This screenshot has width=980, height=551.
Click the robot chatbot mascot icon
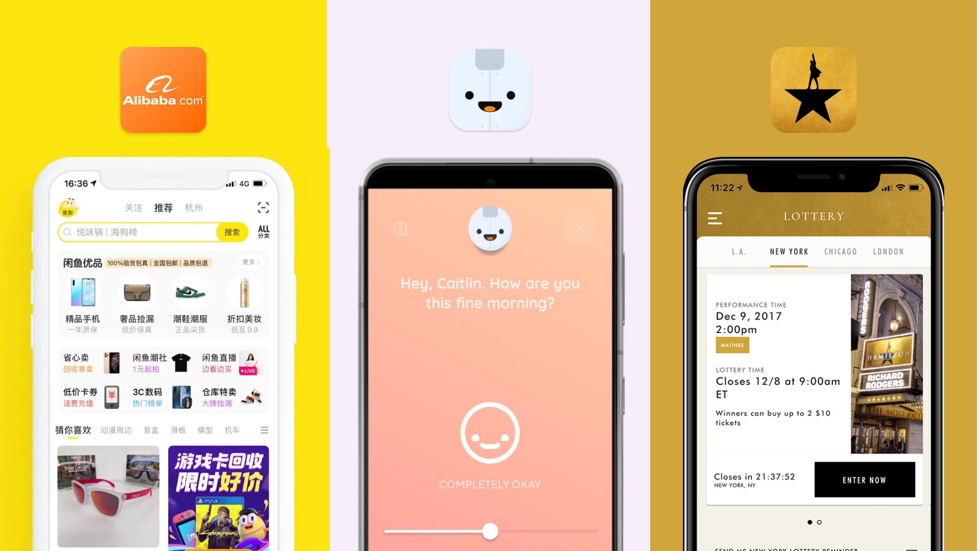(489, 87)
